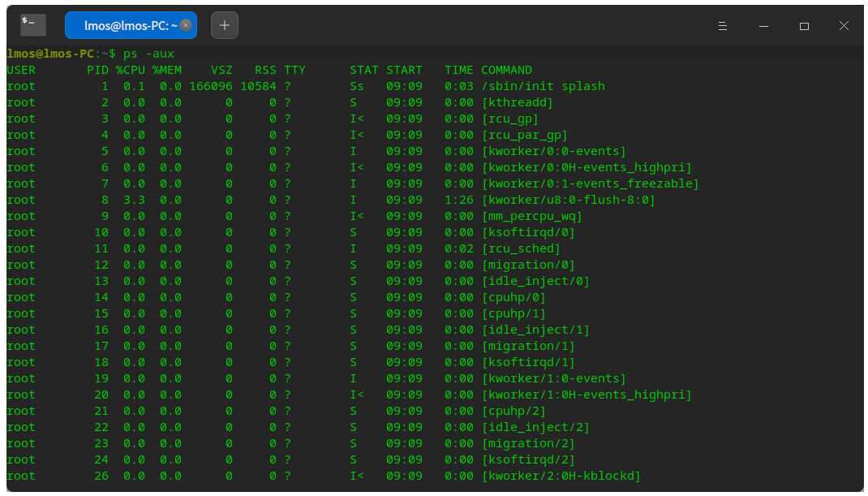Close the lmos@lmos-PC terminal tab
Image resolution: width=868 pixels, height=496 pixels.
point(186,25)
